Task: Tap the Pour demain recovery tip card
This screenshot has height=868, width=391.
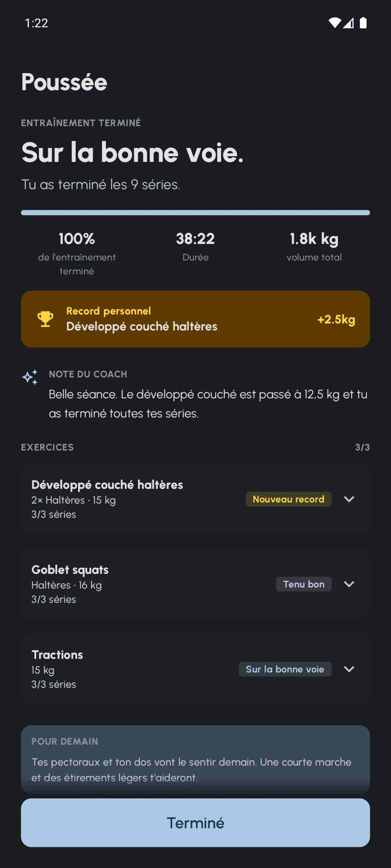Action: [195, 759]
